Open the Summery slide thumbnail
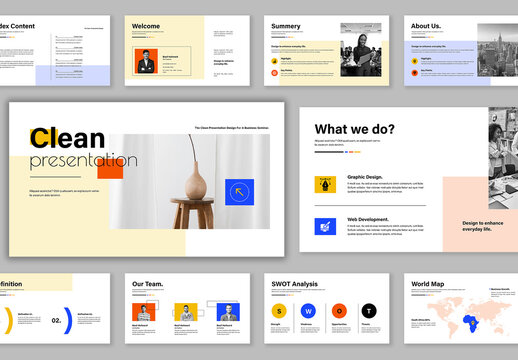The width and height of the screenshot is (518, 360). click(327, 51)
